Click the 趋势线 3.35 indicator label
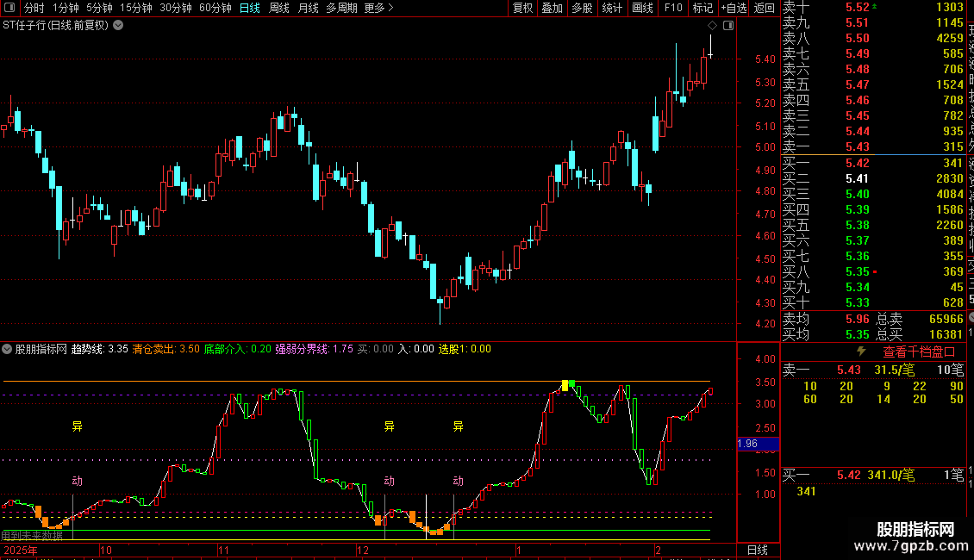974x560 pixels. (x=99, y=349)
